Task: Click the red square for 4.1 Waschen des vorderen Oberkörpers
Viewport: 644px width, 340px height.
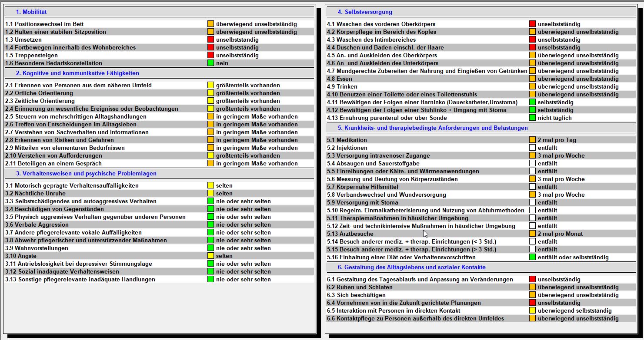Action: tap(532, 24)
